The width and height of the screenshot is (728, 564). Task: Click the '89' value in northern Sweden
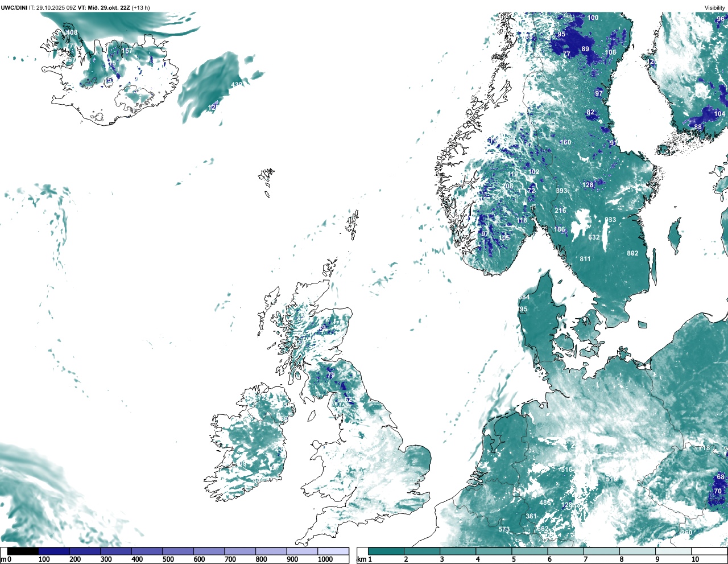(585, 49)
